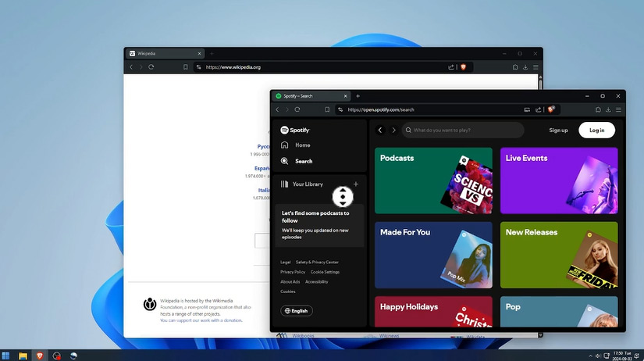644x361 pixels.
Task: Click the Log in button in Spotify
Action: [x=596, y=130]
